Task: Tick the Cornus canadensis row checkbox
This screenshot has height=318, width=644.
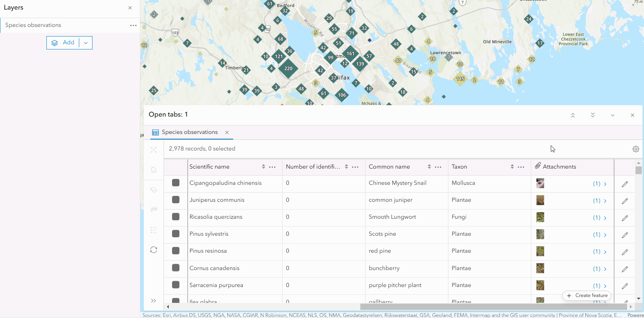Action: [176, 268]
